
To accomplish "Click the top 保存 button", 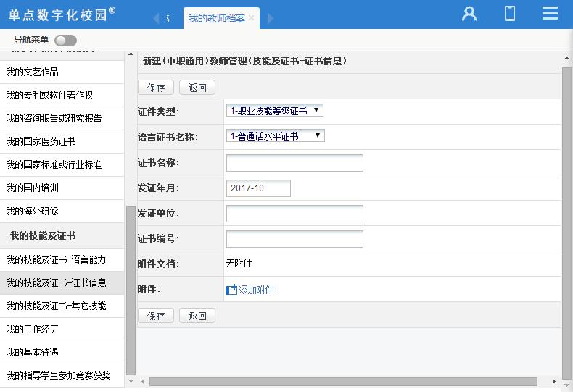I will (x=156, y=88).
